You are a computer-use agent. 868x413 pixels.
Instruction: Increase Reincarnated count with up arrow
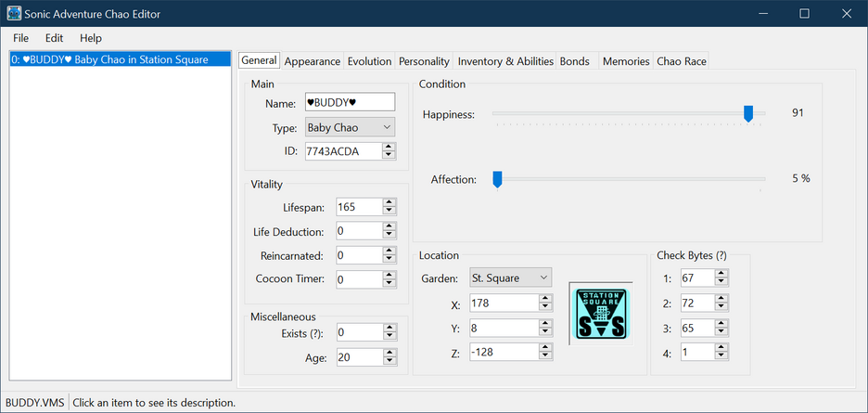[x=389, y=251]
